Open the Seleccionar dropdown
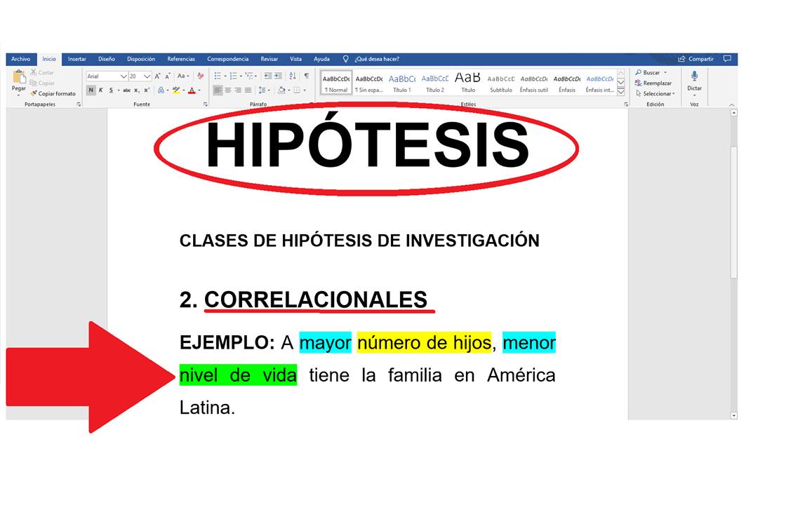 pyautogui.click(x=655, y=94)
